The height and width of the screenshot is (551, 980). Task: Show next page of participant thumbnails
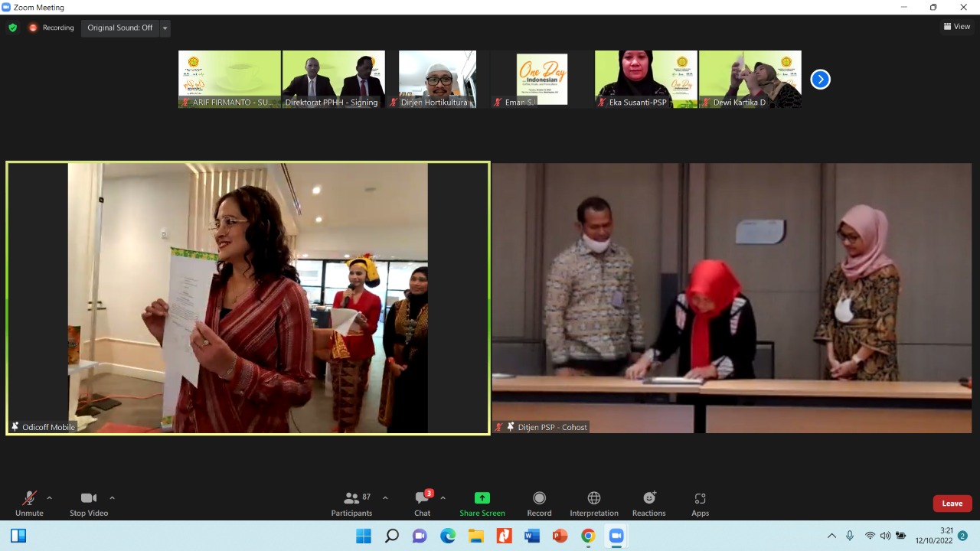[820, 80]
